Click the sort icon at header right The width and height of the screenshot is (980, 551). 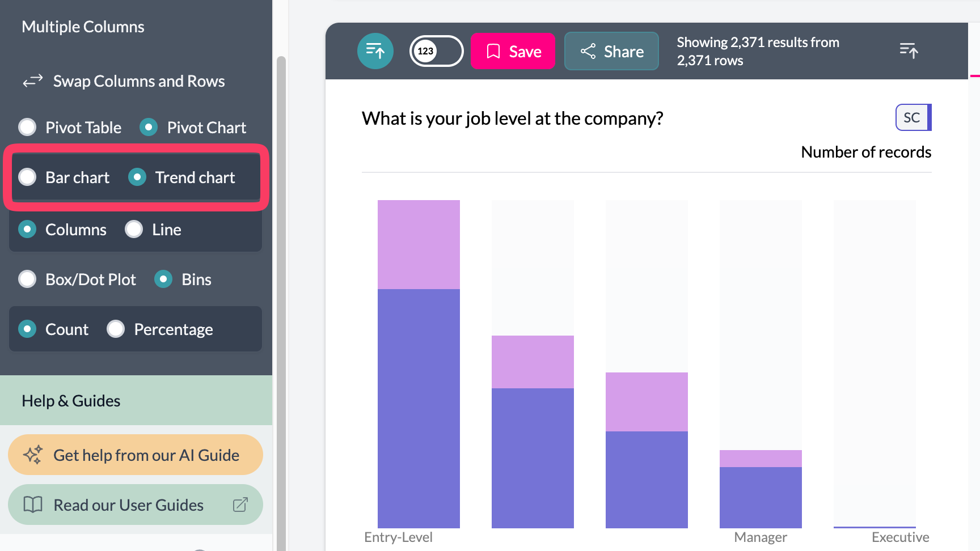click(x=909, y=51)
